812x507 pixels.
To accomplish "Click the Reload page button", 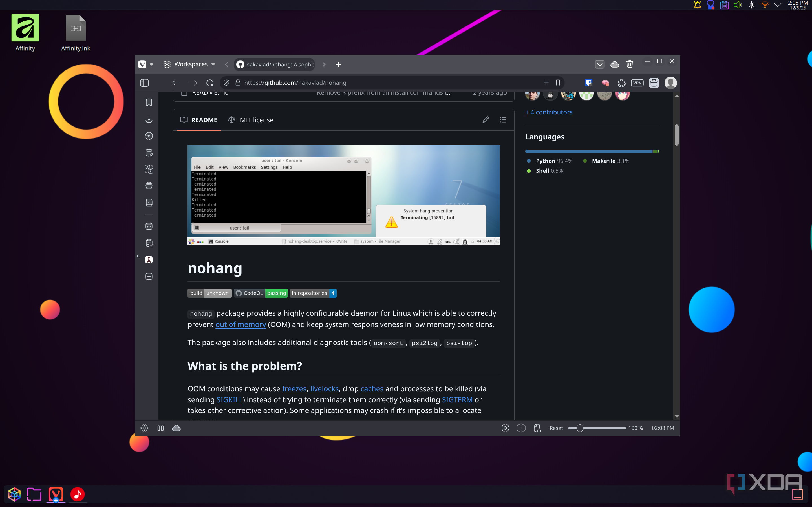I will (x=210, y=83).
